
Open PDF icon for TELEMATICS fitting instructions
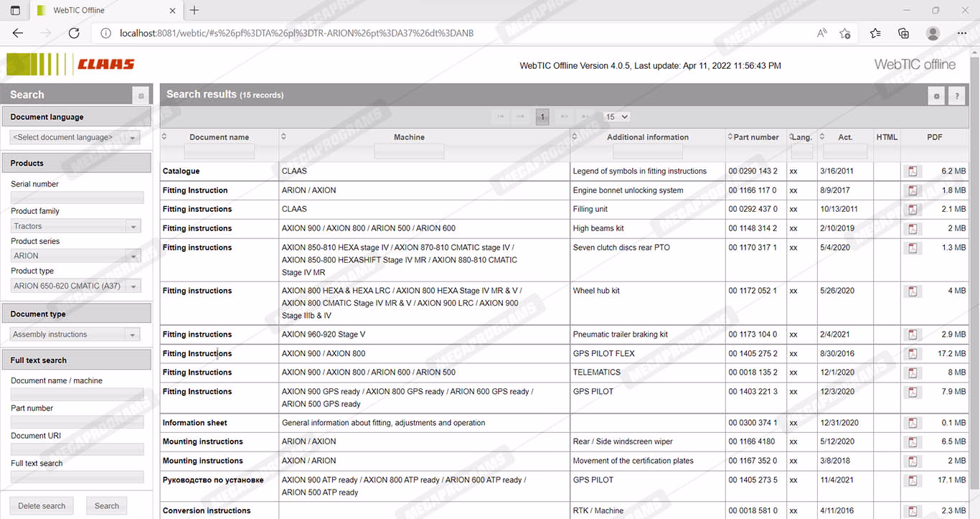913,373
